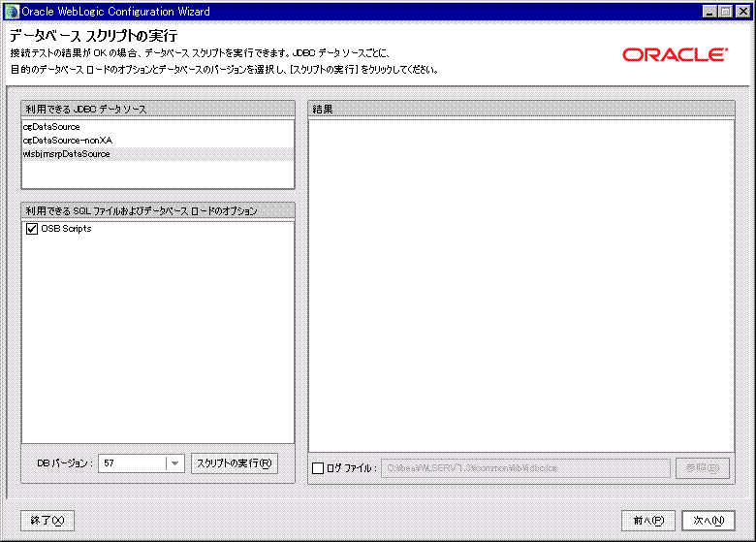Select cgDataSource-nonXA data source
The image size is (756, 542).
coord(158,141)
